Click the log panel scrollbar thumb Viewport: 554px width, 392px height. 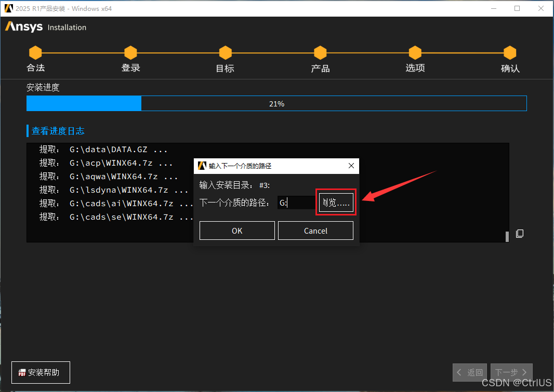pos(507,236)
